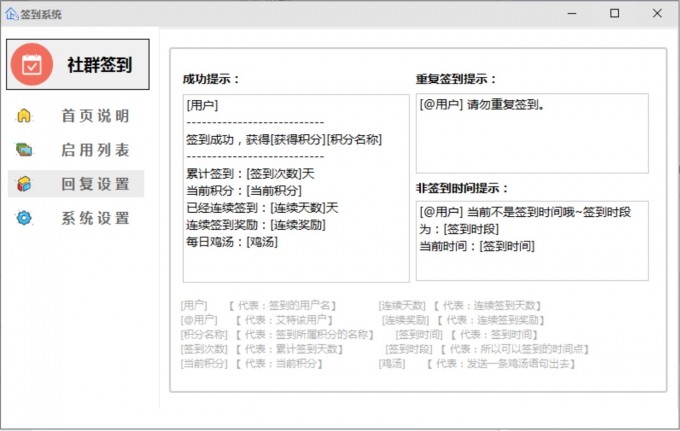Close the 签到系统 window
The image size is (680, 431).
(x=657, y=13)
